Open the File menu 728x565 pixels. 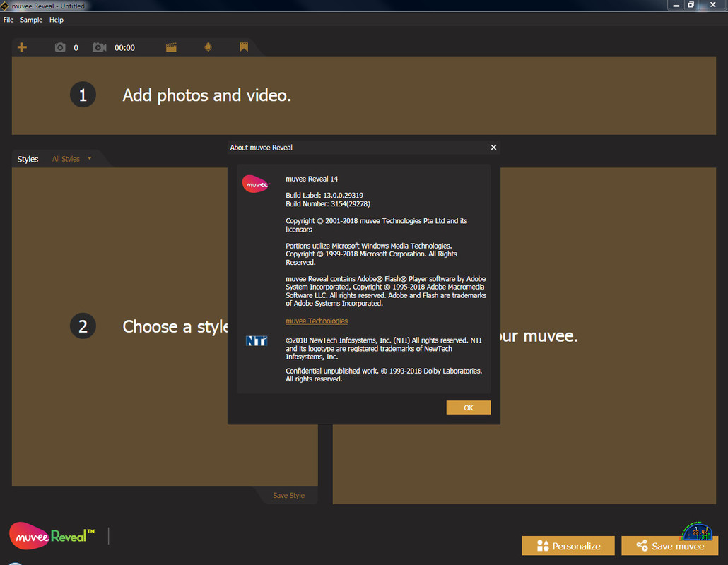coord(8,20)
